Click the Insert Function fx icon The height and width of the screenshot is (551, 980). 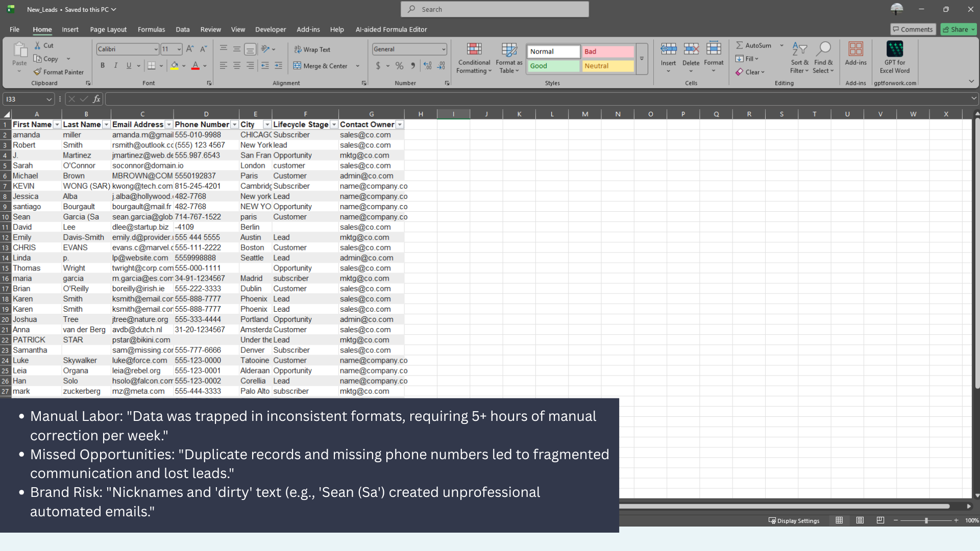(x=96, y=99)
